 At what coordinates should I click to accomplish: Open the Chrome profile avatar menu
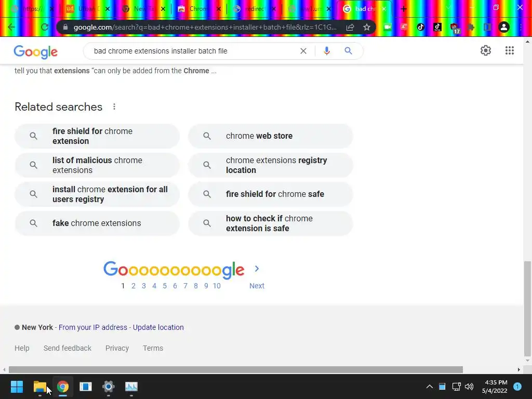click(x=504, y=27)
